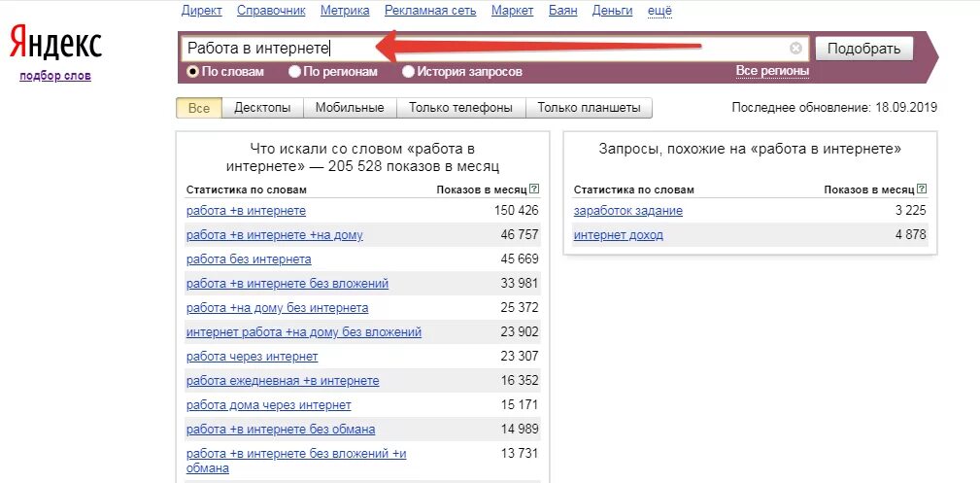980x483 pixels.
Task: Switch to the 'Все' devices tab
Action: (x=199, y=108)
